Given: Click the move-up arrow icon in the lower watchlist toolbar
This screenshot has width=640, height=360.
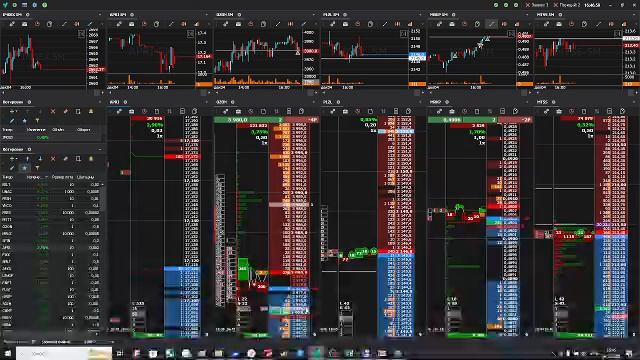Looking at the screenshot, I should pyautogui.click(x=28, y=158).
